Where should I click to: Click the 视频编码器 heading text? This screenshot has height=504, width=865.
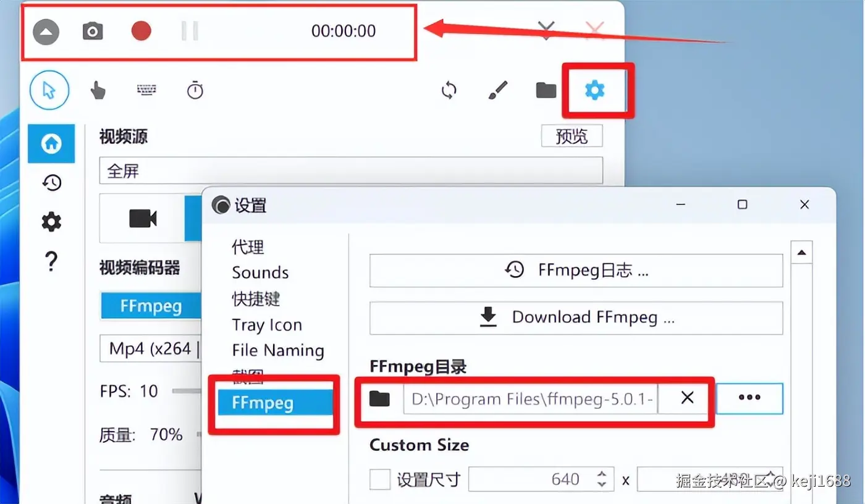coord(140,267)
